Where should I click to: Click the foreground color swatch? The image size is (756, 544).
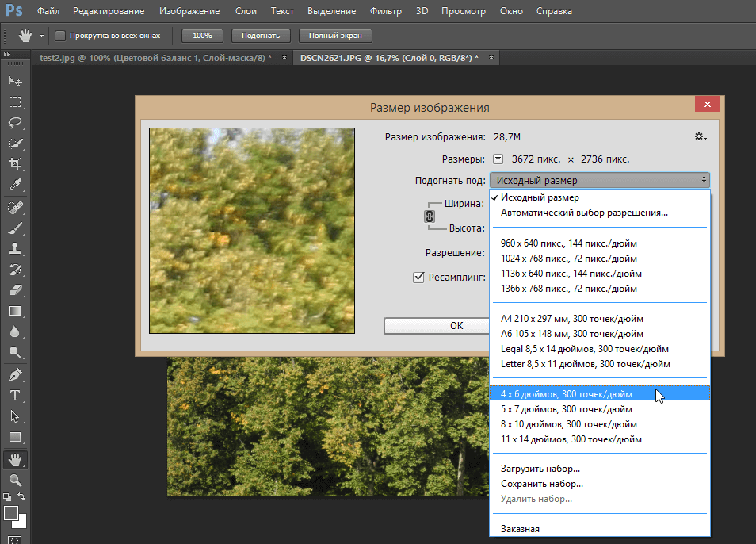[11, 513]
